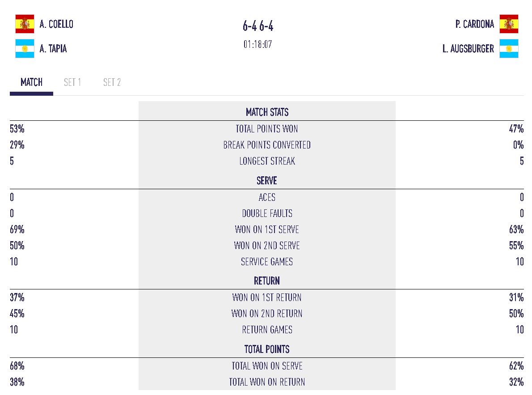The image size is (532, 395).
Task: Select P. Cardona player name
Action: click(475, 24)
